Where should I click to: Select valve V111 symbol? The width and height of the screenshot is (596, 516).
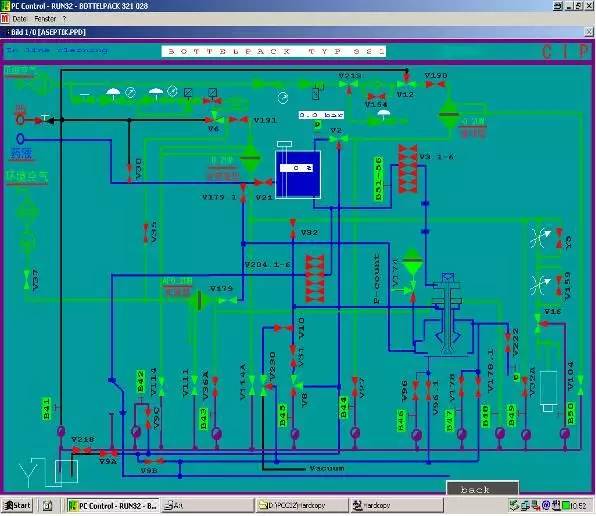point(194,385)
